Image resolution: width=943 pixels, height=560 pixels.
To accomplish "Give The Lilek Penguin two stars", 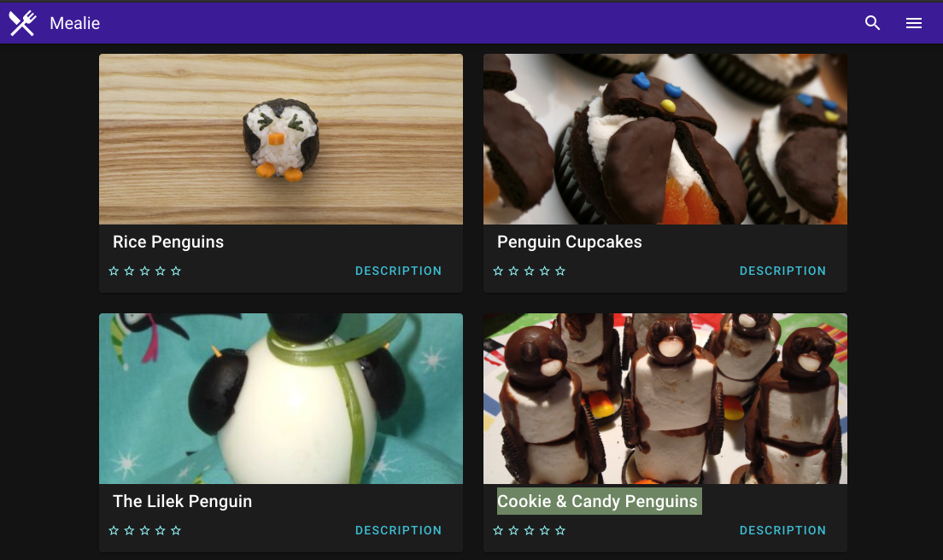I will [x=129, y=531].
